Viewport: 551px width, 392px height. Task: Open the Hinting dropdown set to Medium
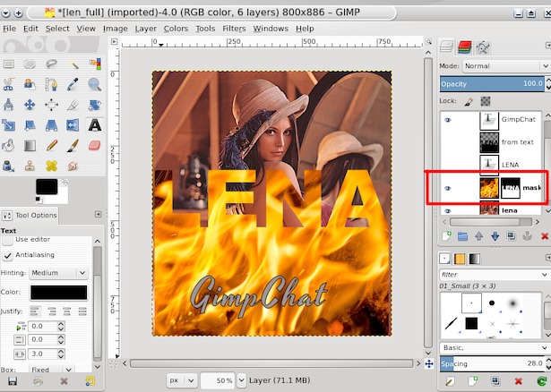(58, 273)
